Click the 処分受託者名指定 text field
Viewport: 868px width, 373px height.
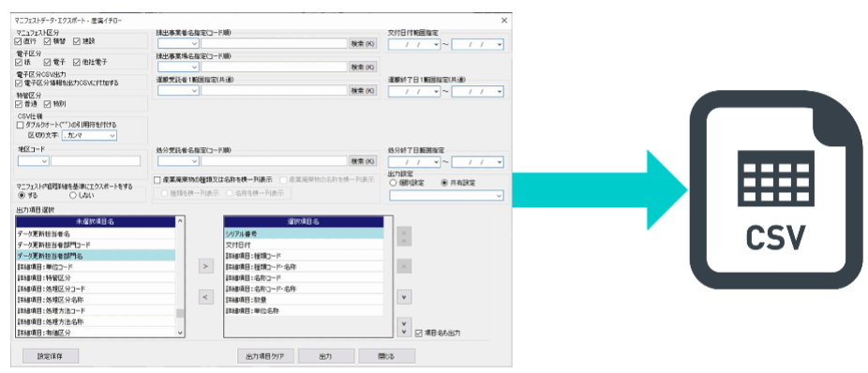[274, 161]
